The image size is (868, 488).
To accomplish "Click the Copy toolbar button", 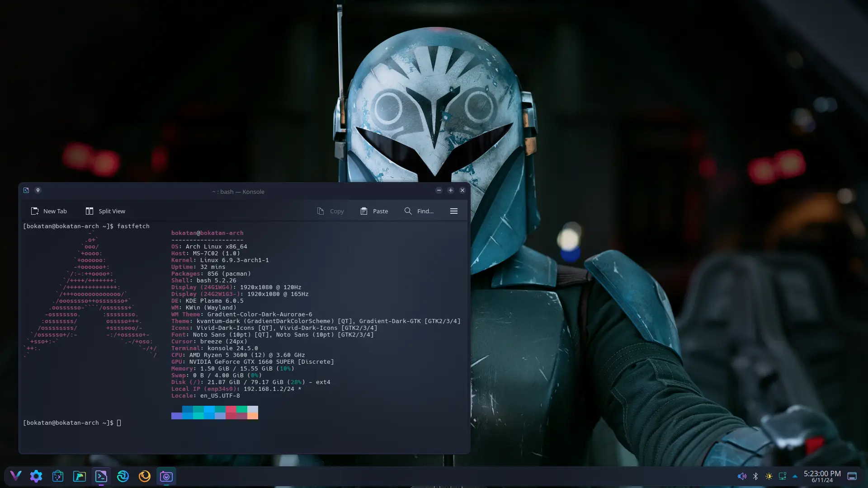I will [330, 211].
